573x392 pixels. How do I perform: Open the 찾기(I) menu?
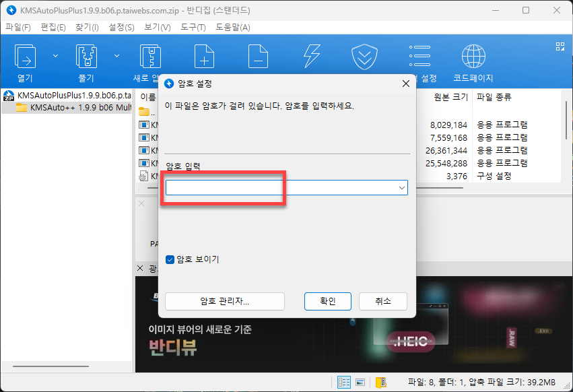click(x=87, y=28)
